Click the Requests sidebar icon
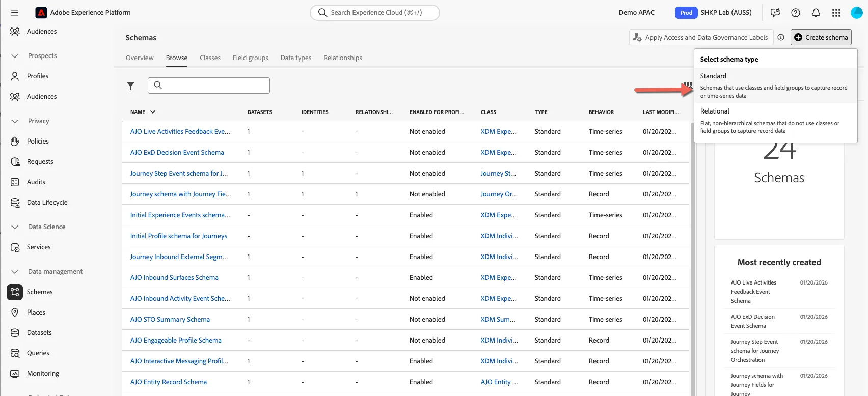The height and width of the screenshot is (396, 868). [x=15, y=162]
